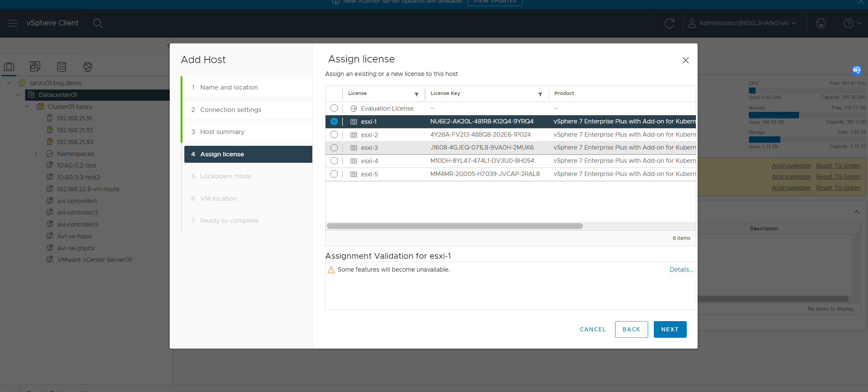Click the license table horizontal scrollbar
868x392 pixels.
[454, 226]
